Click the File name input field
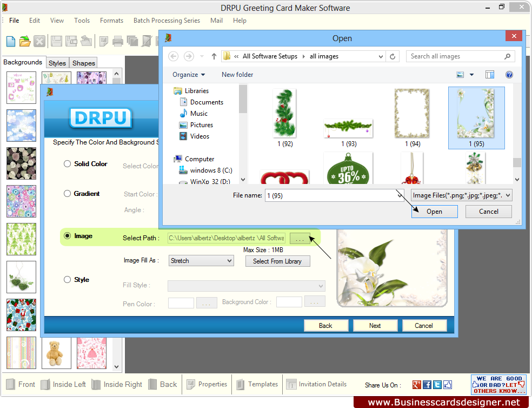 [x=331, y=195]
